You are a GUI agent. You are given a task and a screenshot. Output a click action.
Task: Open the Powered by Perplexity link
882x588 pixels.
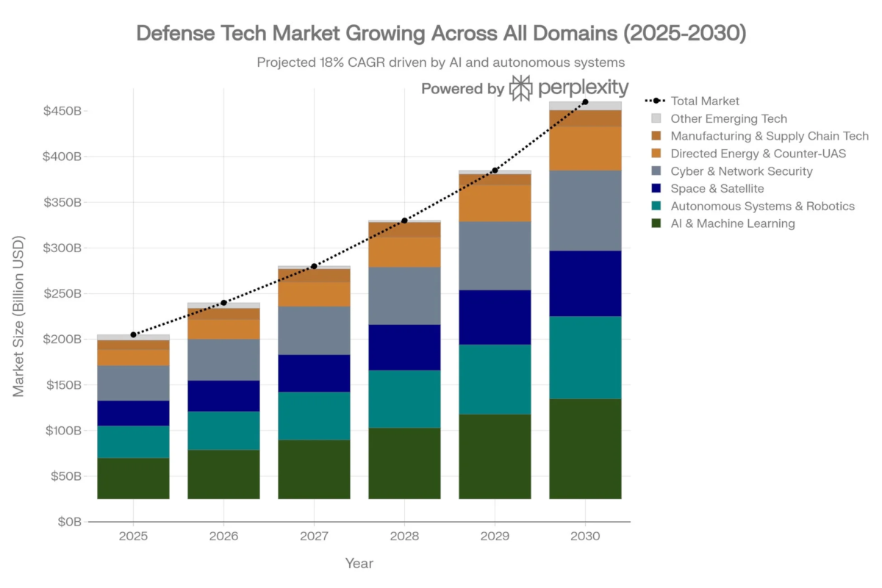point(526,88)
